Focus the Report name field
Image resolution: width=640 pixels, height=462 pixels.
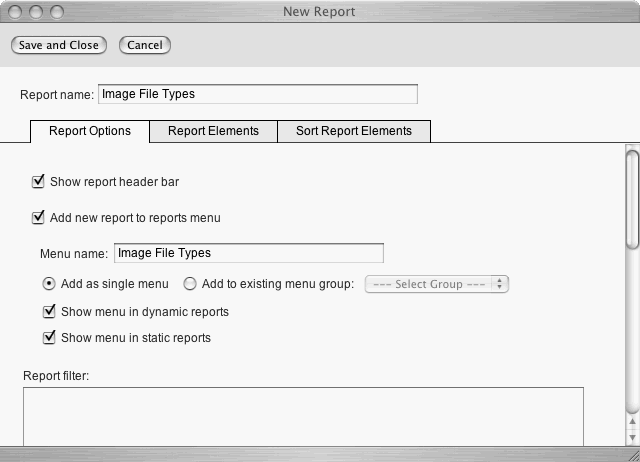pos(257,94)
